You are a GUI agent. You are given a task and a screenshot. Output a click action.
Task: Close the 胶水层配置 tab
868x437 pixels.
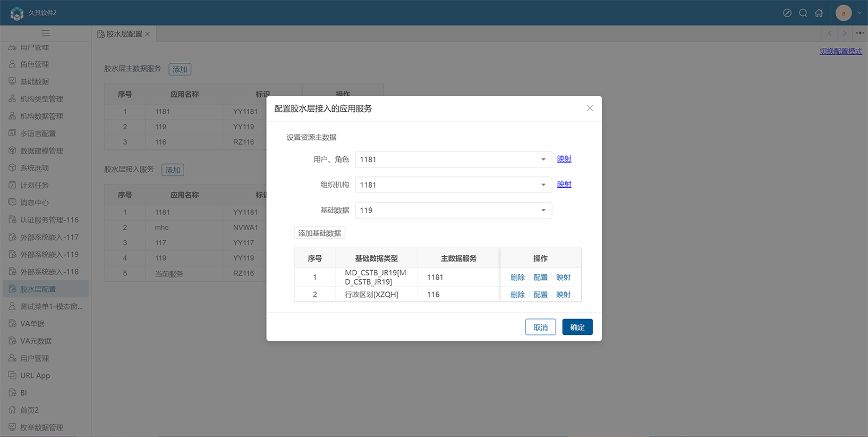click(x=148, y=34)
